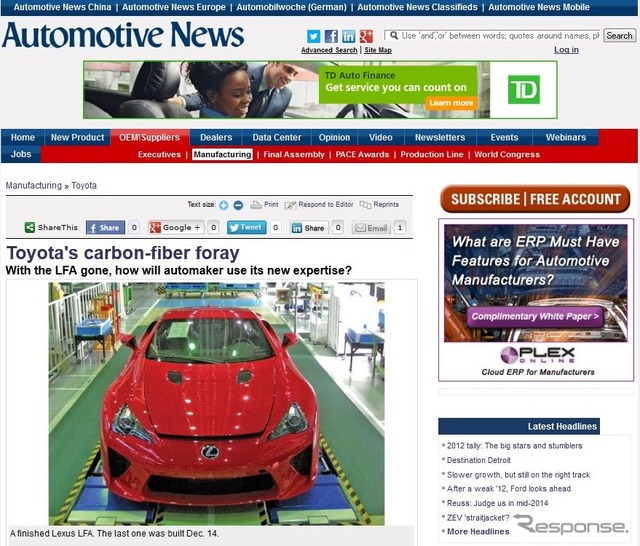
Task: Click the magnifier icon in search box
Action: [394, 36]
